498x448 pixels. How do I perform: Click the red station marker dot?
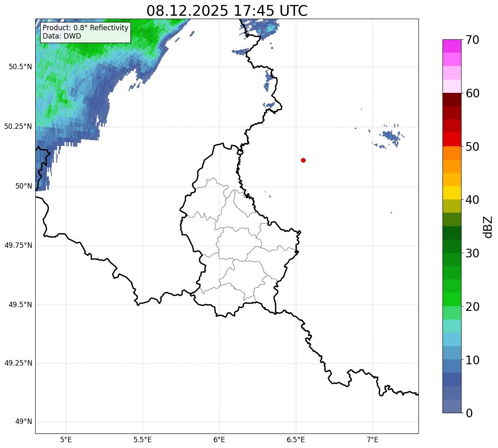303,160
